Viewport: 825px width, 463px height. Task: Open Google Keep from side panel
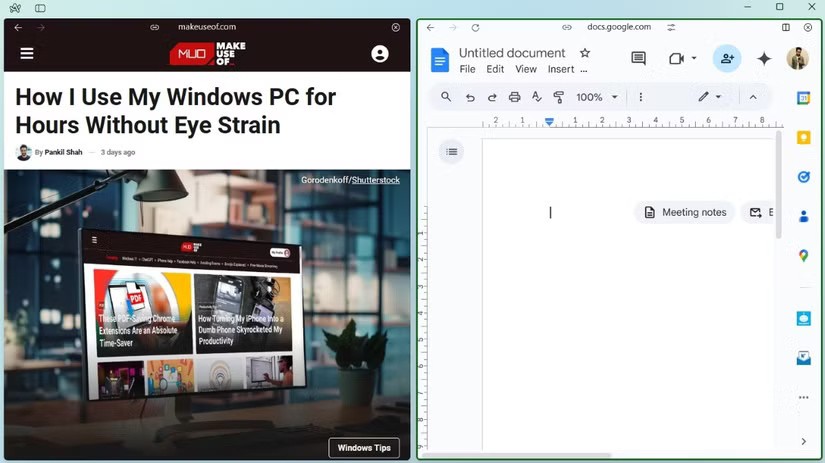point(803,138)
